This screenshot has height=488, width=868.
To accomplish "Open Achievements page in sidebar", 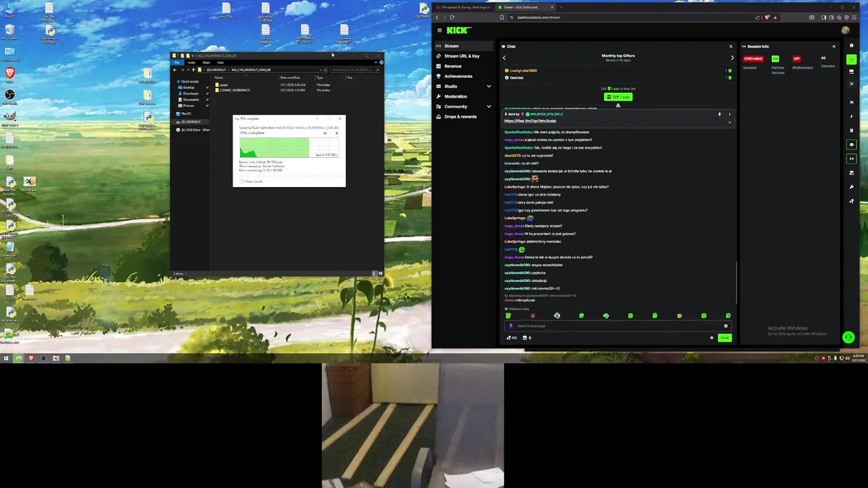I will pos(465,76).
